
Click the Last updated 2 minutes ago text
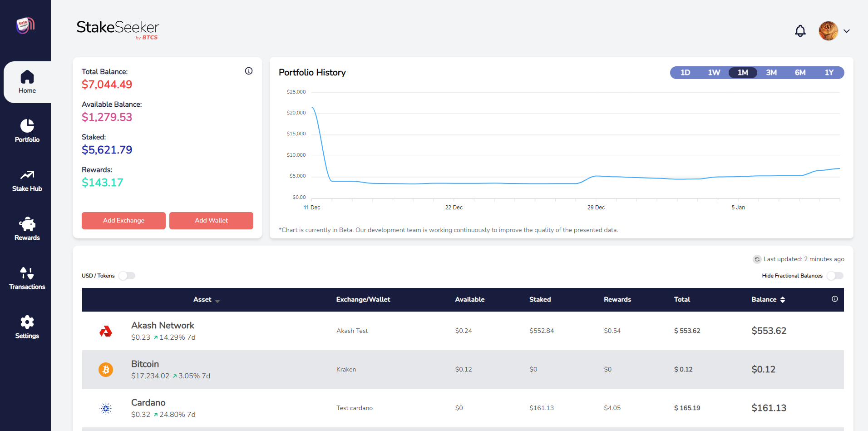tap(804, 259)
